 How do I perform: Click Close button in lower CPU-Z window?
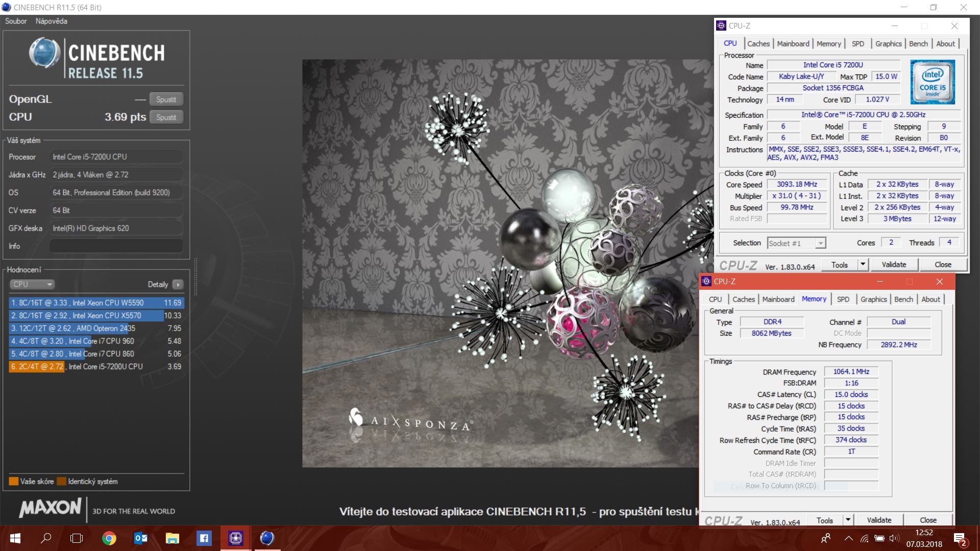(928, 520)
